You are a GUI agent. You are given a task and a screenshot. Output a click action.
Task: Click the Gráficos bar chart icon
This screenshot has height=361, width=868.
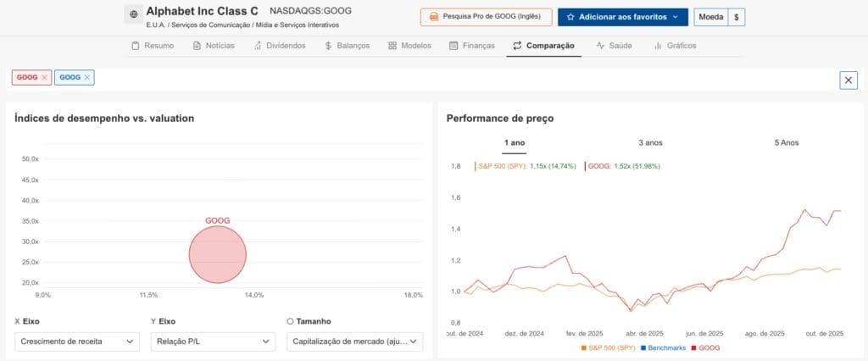[658, 46]
